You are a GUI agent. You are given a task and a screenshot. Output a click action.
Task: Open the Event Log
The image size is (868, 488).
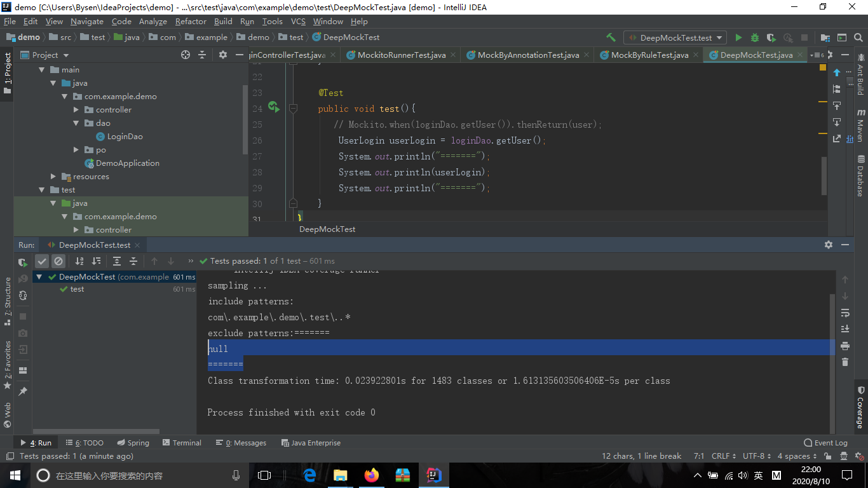825,442
